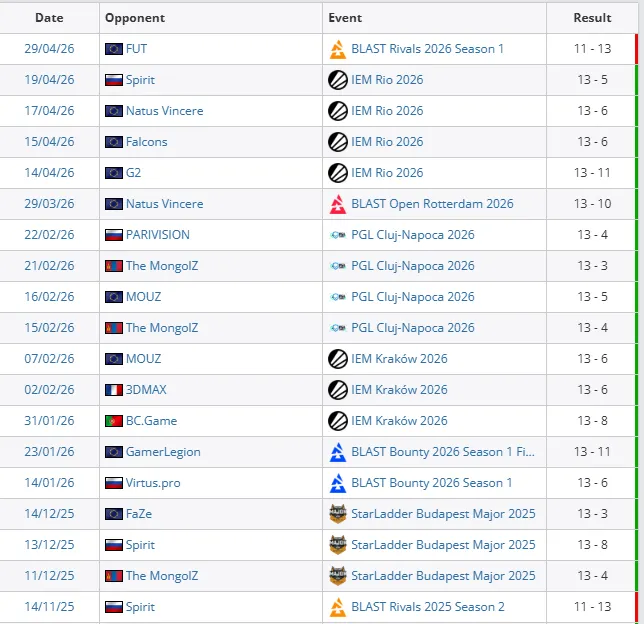The image size is (644, 624).
Task: Click the EU flag beside GamerLegion
Action: click(x=114, y=452)
